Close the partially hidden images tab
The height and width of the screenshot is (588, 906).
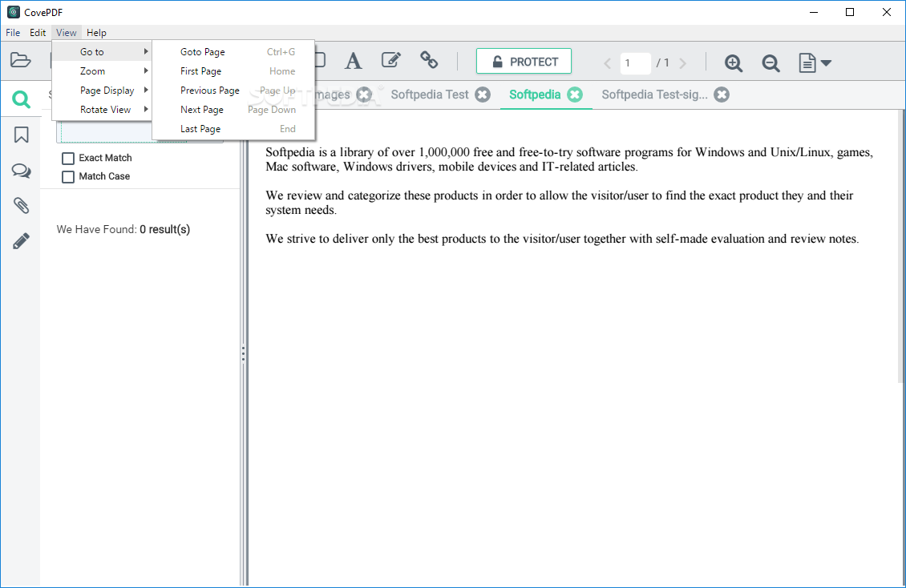[x=364, y=95]
